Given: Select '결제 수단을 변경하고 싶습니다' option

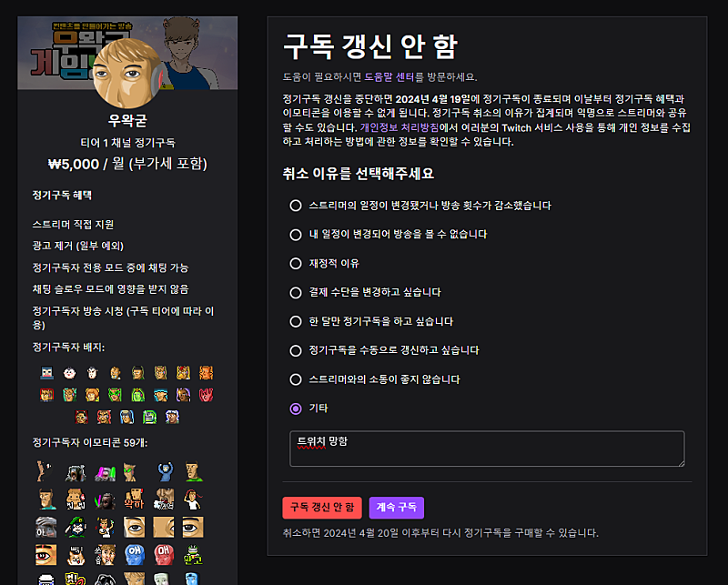Looking at the screenshot, I should point(296,293).
